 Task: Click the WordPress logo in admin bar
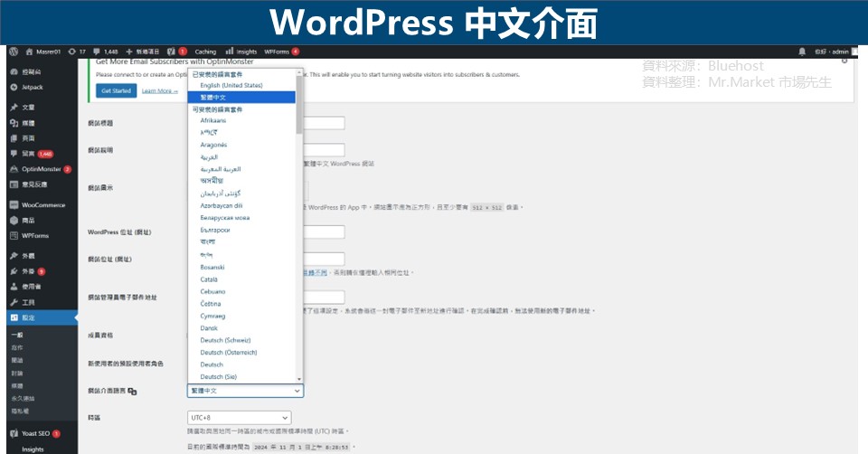(x=14, y=52)
